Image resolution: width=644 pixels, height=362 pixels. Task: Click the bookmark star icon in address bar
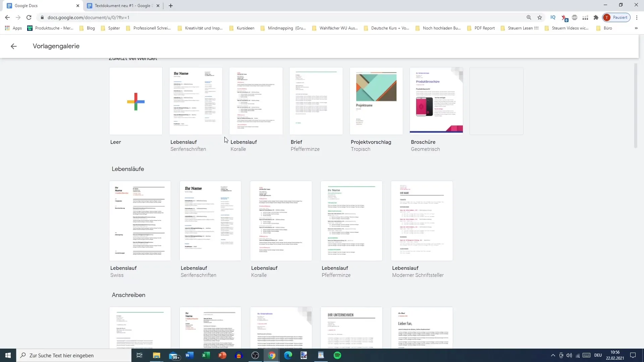click(540, 18)
